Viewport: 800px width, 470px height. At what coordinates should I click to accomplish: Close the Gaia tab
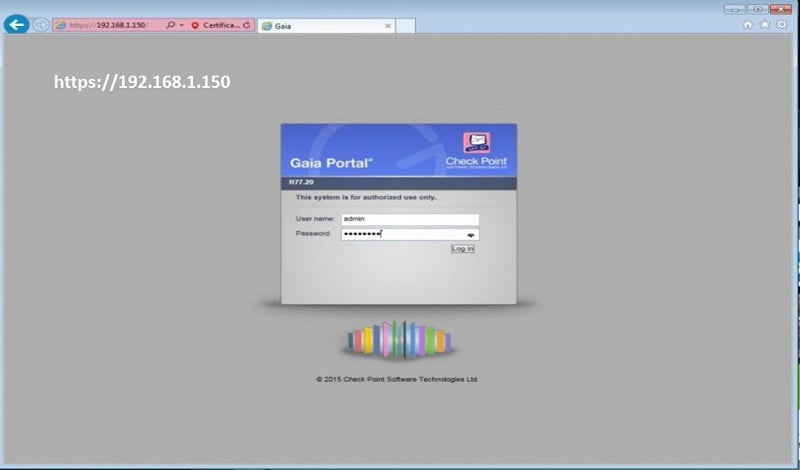(388, 26)
